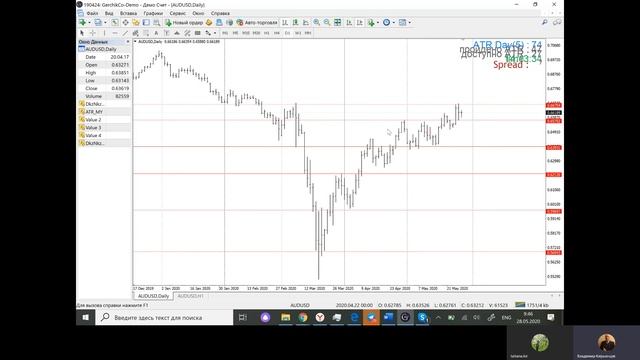Switch to H4 timeframe
The height and width of the screenshot is (360, 640).
click(277, 33)
